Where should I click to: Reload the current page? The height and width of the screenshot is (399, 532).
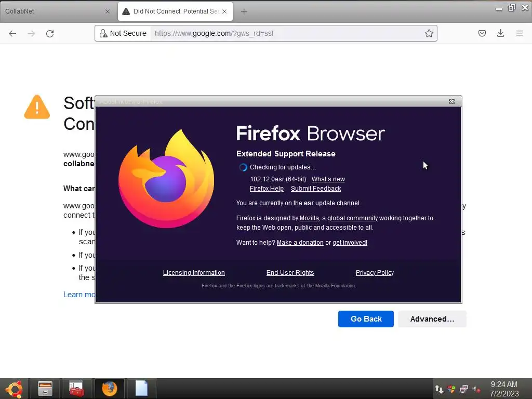[x=50, y=33]
